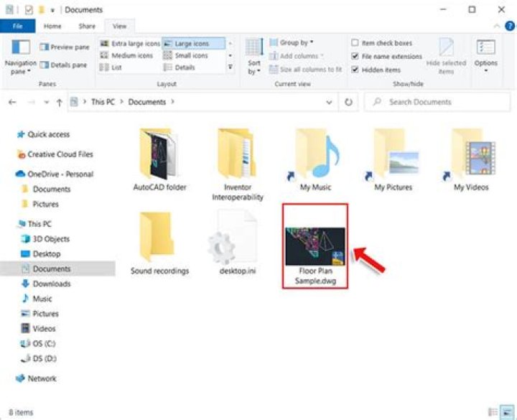Click This PC in address path

click(103, 102)
